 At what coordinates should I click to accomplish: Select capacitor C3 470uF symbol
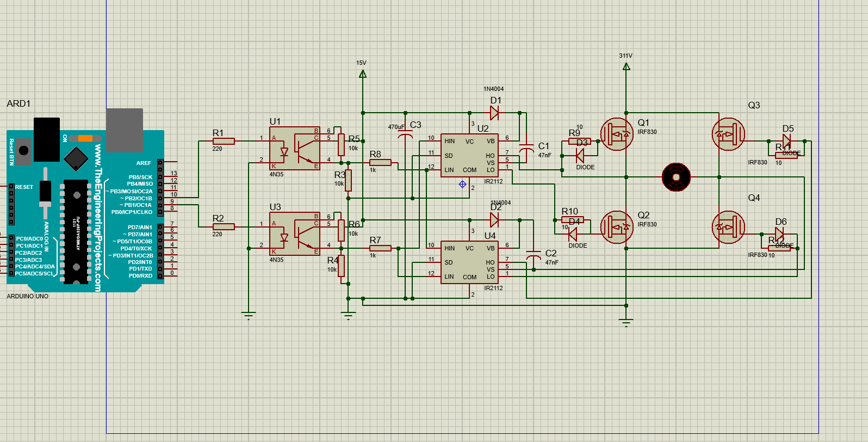pos(405,134)
